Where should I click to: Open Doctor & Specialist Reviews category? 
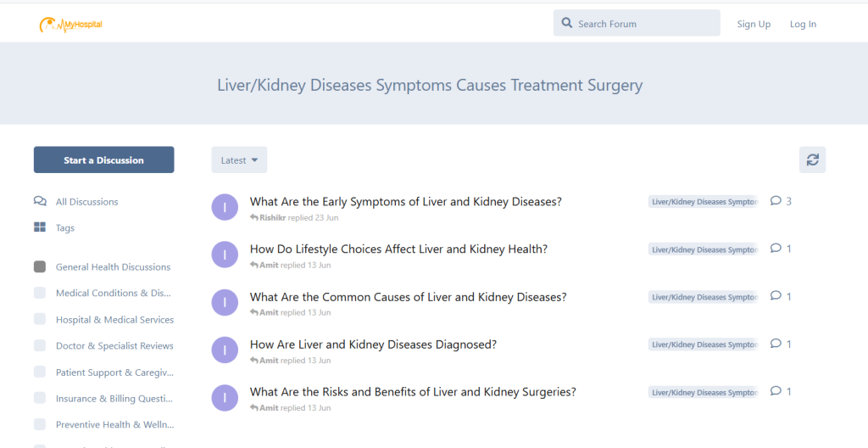[x=114, y=346]
